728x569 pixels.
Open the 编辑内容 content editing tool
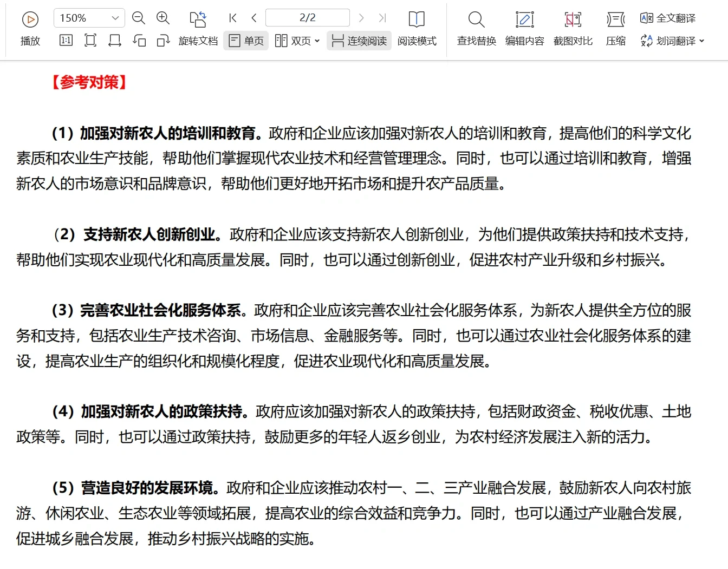coord(524,24)
